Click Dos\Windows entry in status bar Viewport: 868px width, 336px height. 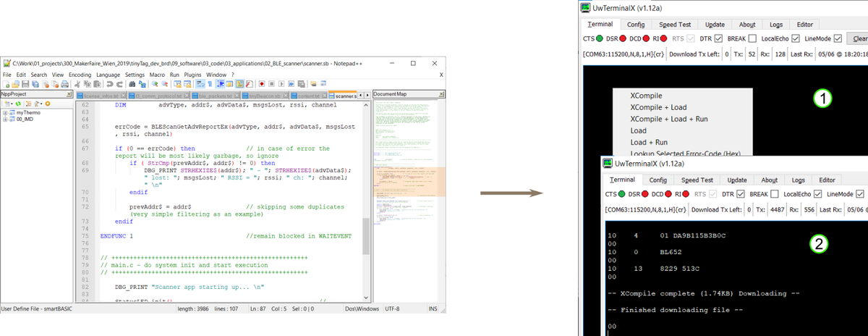point(362,309)
